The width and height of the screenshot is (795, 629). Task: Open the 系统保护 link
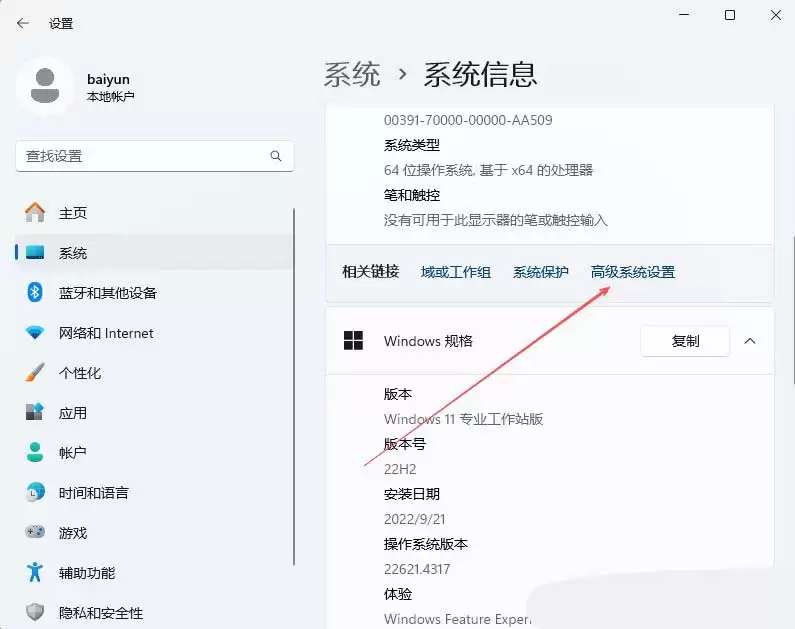click(x=540, y=272)
